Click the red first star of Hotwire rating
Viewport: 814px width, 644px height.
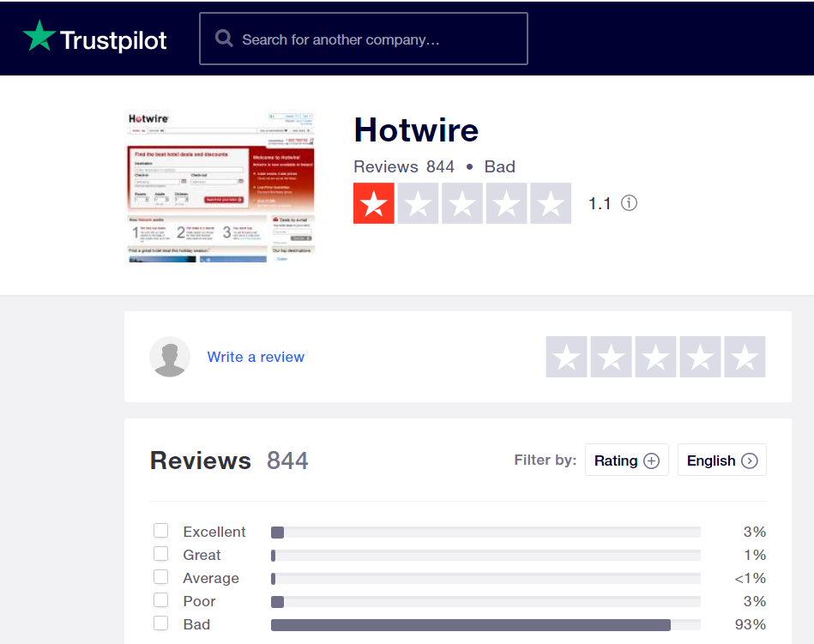pos(374,203)
